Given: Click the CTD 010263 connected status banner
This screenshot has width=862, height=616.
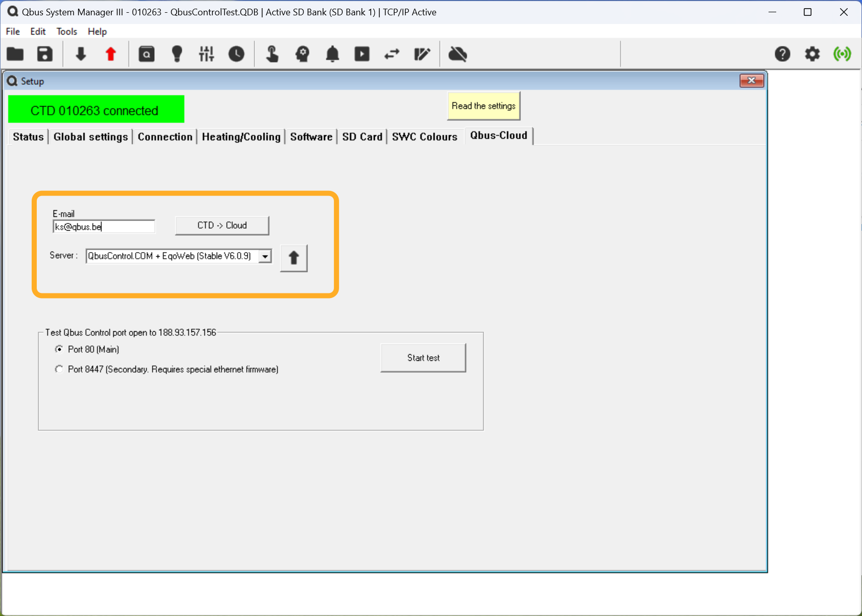Looking at the screenshot, I should click(96, 109).
